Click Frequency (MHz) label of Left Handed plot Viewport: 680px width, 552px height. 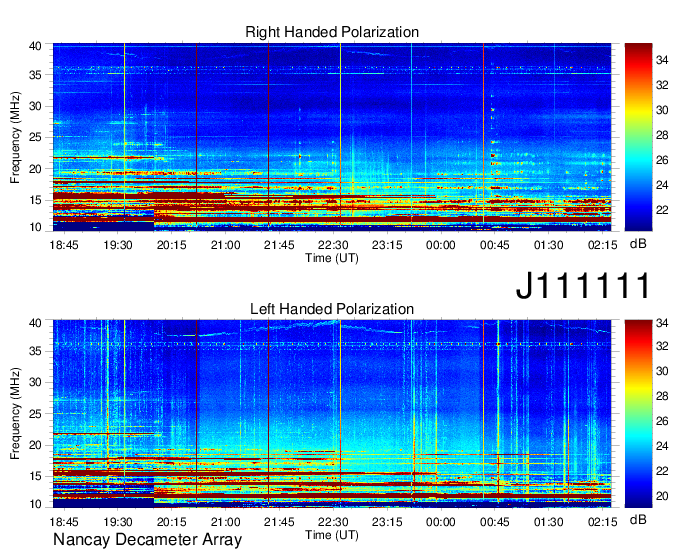pos(15,414)
